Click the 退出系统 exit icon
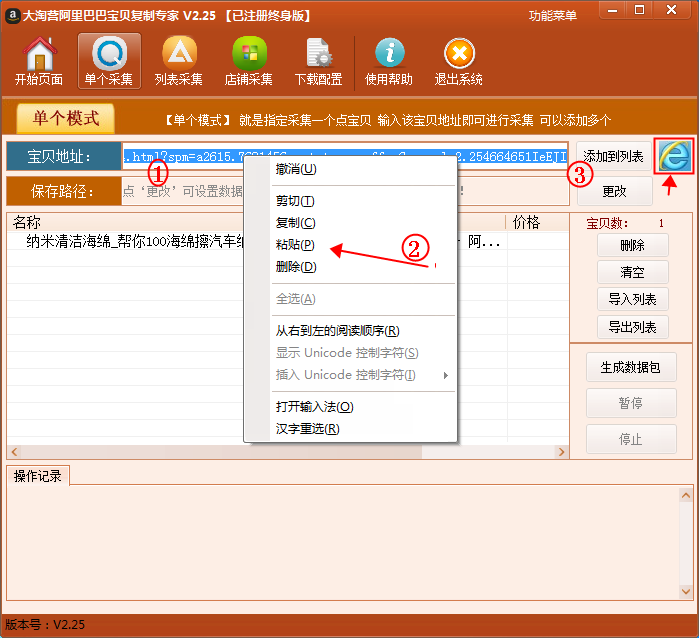This screenshot has height=638, width=699. tap(459, 62)
